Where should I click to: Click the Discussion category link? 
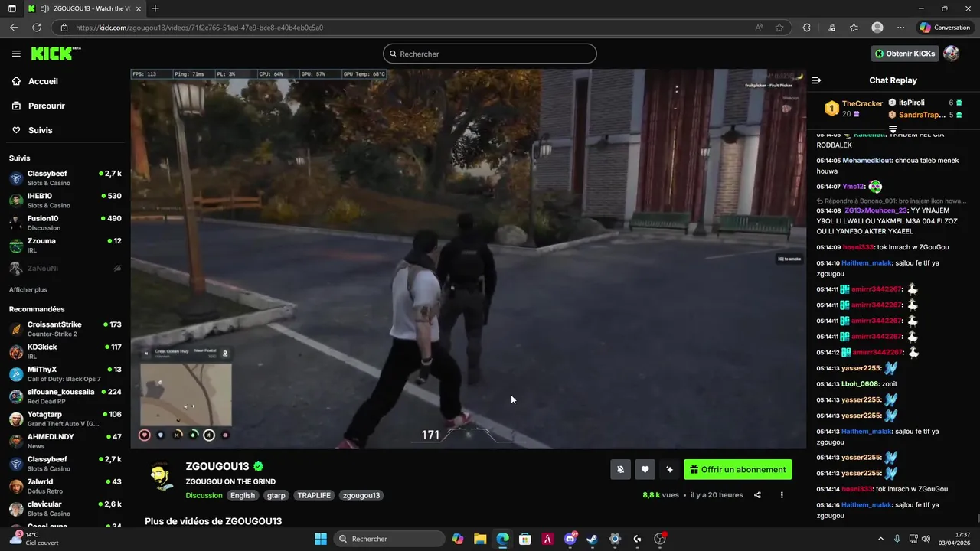(204, 495)
